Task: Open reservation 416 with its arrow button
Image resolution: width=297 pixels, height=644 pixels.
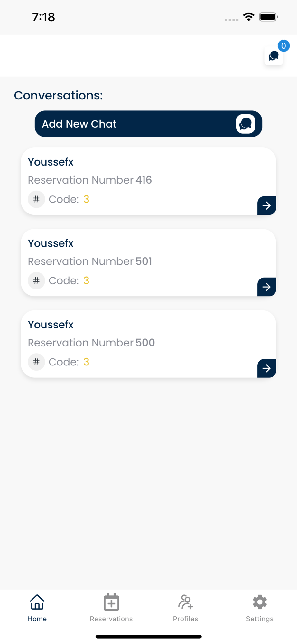Action: [x=266, y=205]
